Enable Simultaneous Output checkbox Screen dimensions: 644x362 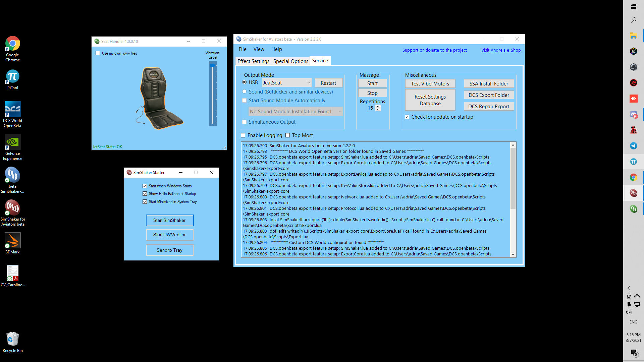(244, 122)
